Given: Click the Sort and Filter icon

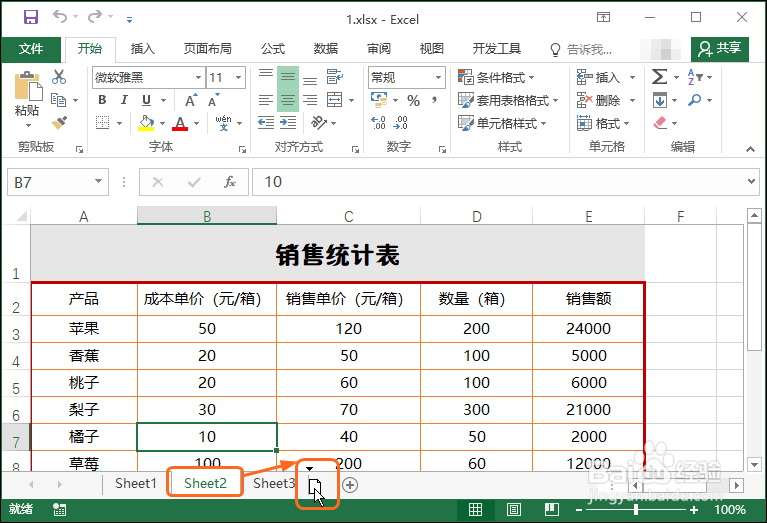Looking at the screenshot, I should [x=695, y=77].
